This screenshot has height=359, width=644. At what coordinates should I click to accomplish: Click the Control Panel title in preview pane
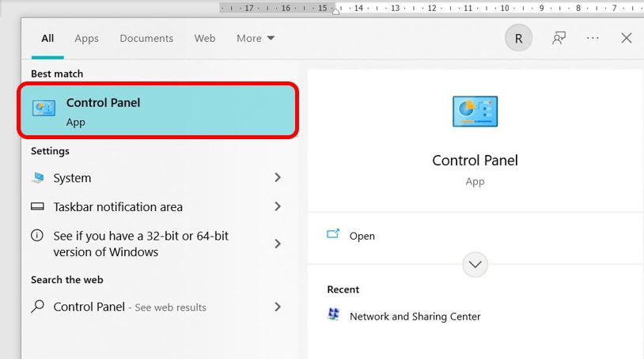point(475,161)
